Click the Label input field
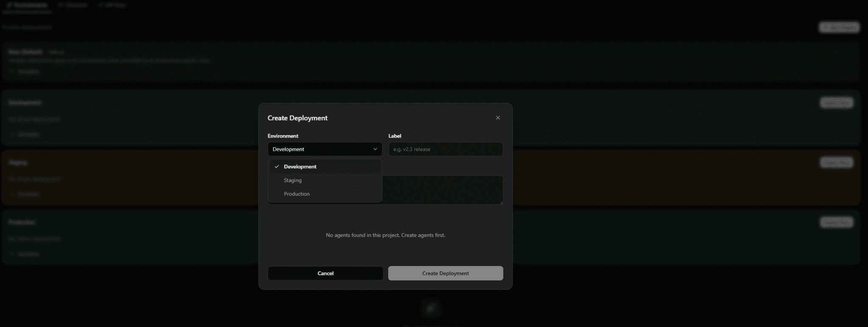868x327 pixels. (445, 149)
